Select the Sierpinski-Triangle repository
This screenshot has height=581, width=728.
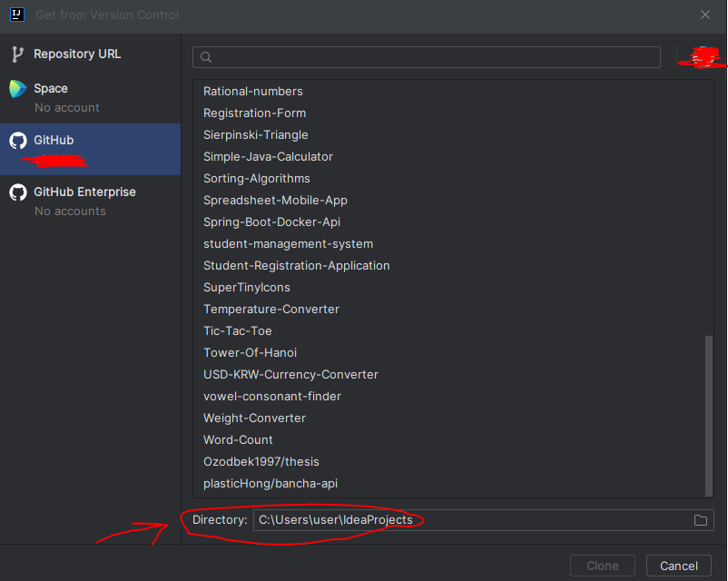tap(453, 135)
